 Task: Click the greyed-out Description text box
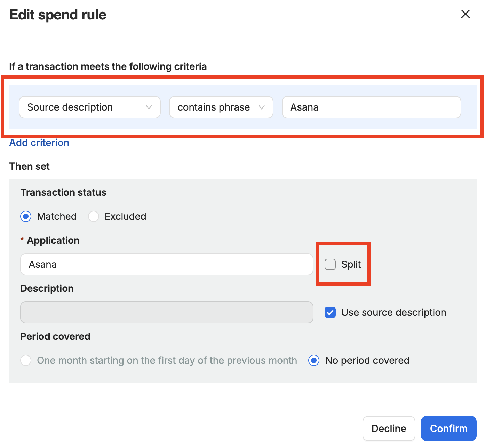click(x=167, y=312)
